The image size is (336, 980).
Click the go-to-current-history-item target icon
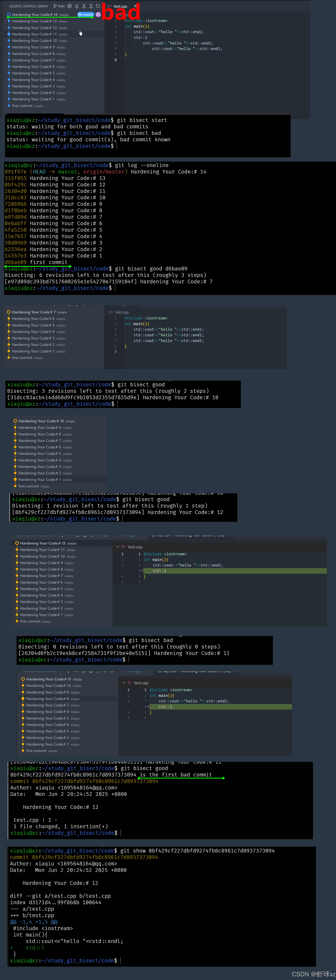pos(70,6)
